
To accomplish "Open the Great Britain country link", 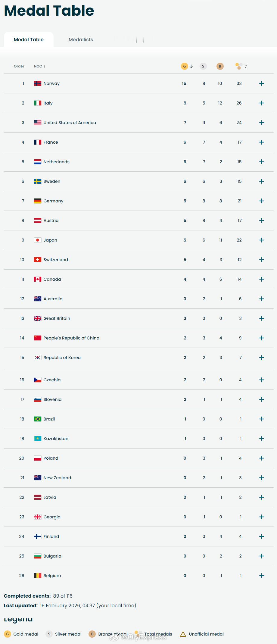I will coord(57,318).
